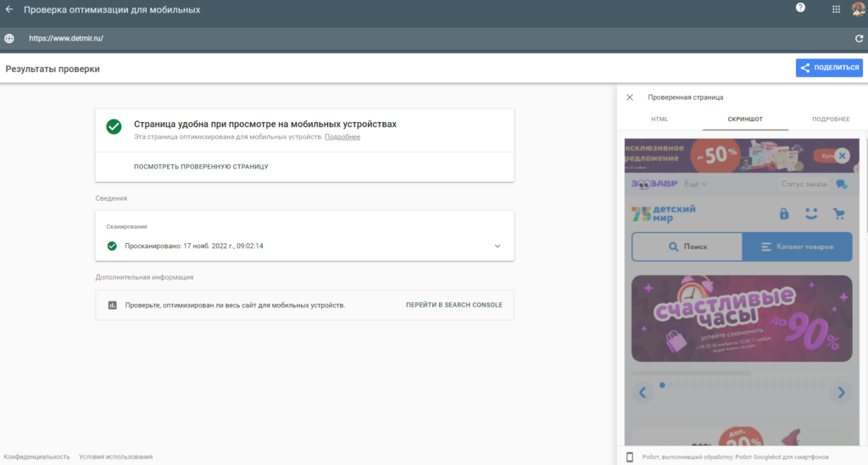Open the Подробнее link

coord(342,137)
